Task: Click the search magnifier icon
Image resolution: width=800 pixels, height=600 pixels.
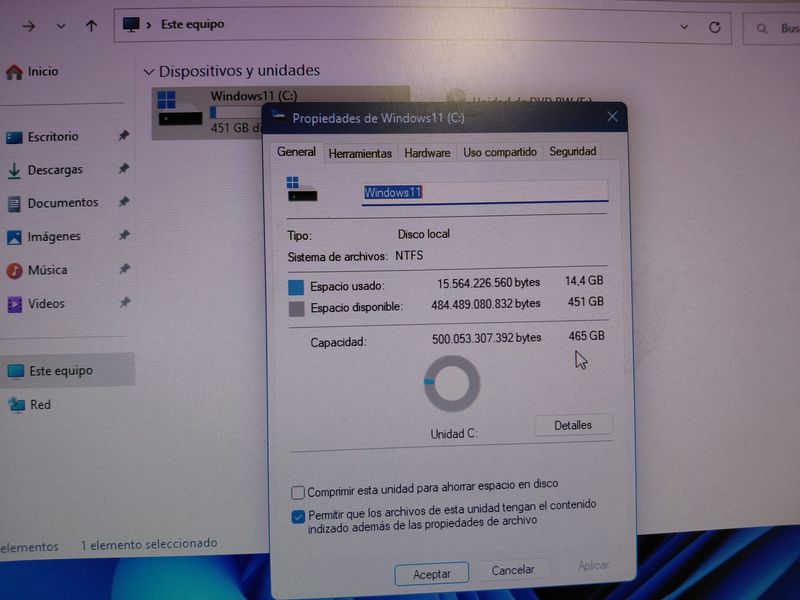Action: click(x=762, y=29)
